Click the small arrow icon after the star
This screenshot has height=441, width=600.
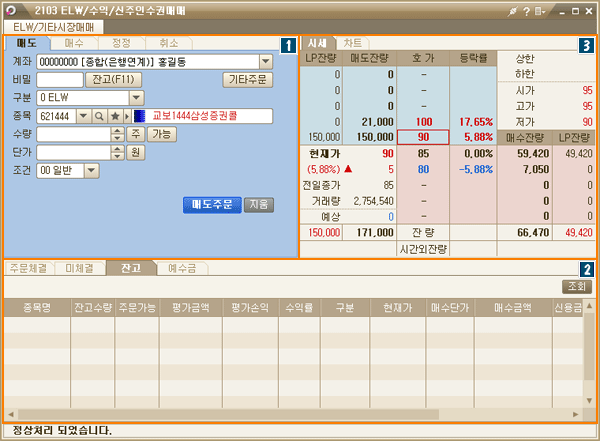tap(127, 116)
